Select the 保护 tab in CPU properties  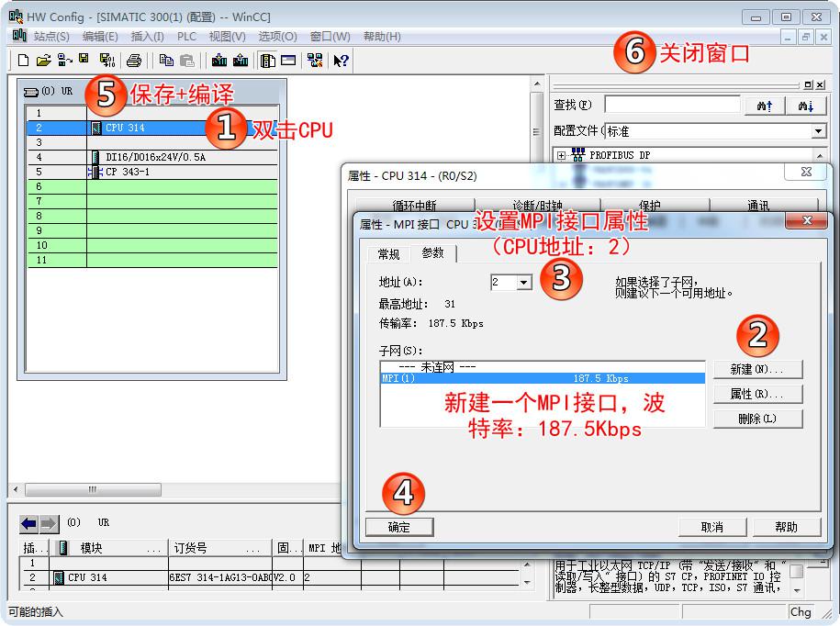650,205
